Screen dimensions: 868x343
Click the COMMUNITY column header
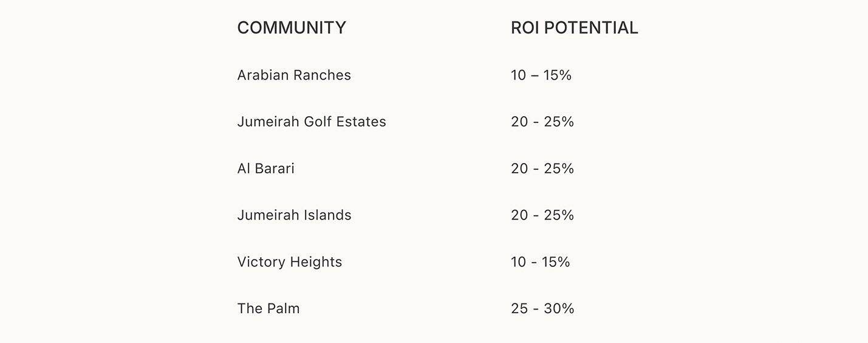pos(292,28)
